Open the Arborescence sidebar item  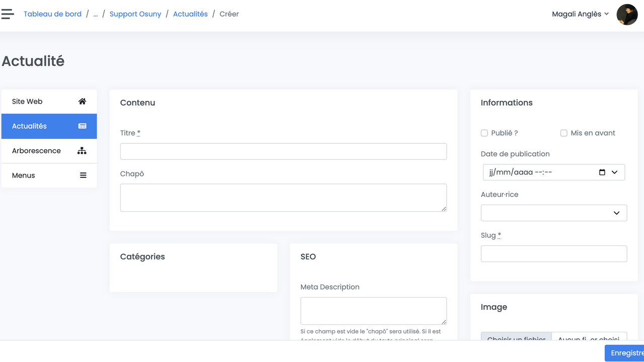[36, 151]
